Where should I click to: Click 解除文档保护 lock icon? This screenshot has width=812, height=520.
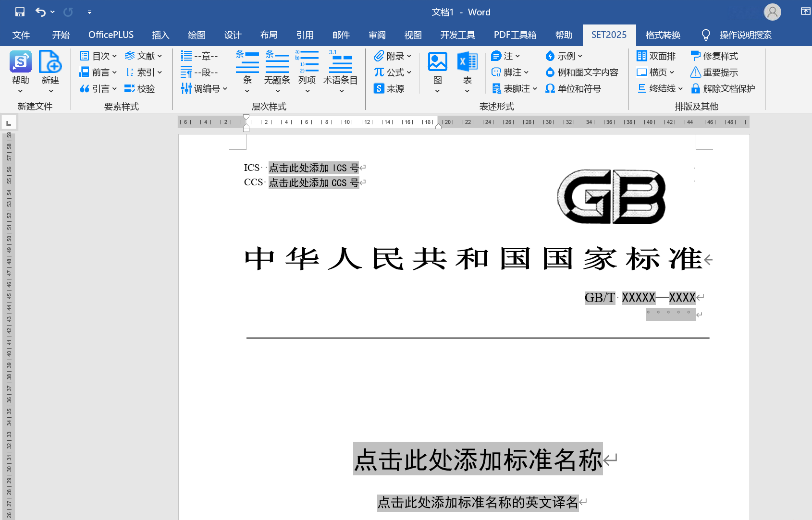tap(695, 88)
